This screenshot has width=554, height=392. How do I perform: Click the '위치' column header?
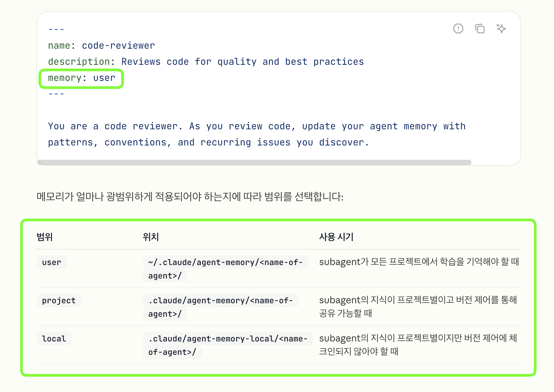[151, 237]
